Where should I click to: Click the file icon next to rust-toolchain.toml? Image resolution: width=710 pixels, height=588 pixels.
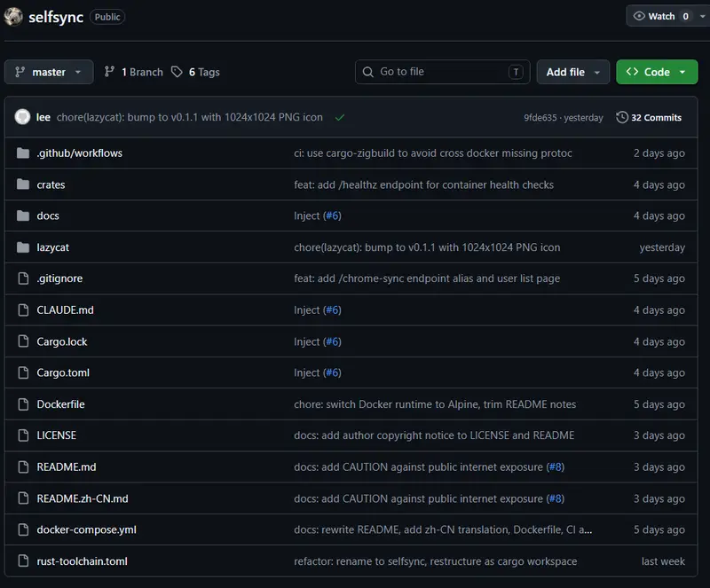pos(23,561)
